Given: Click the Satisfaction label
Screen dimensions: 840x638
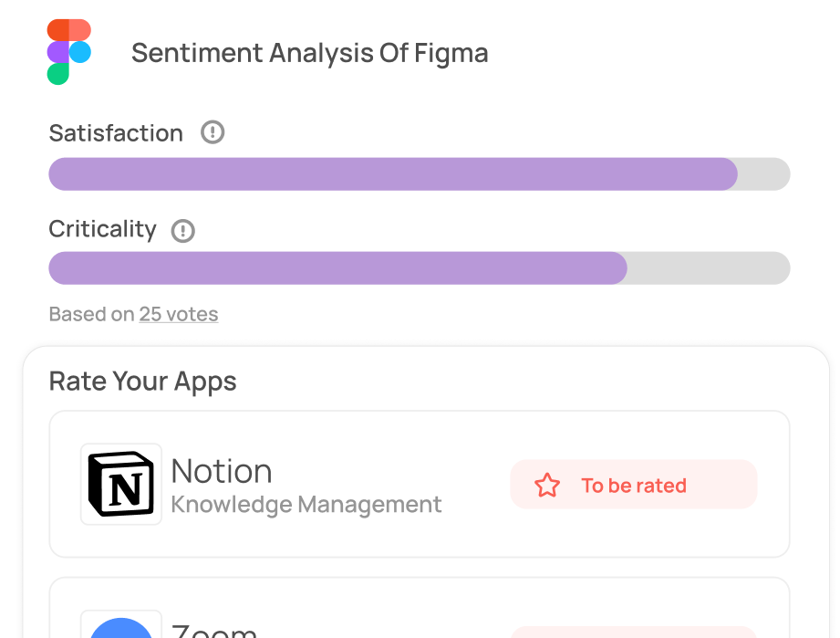Looking at the screenshot, I should pyautogui.click(x=116, y=133).
